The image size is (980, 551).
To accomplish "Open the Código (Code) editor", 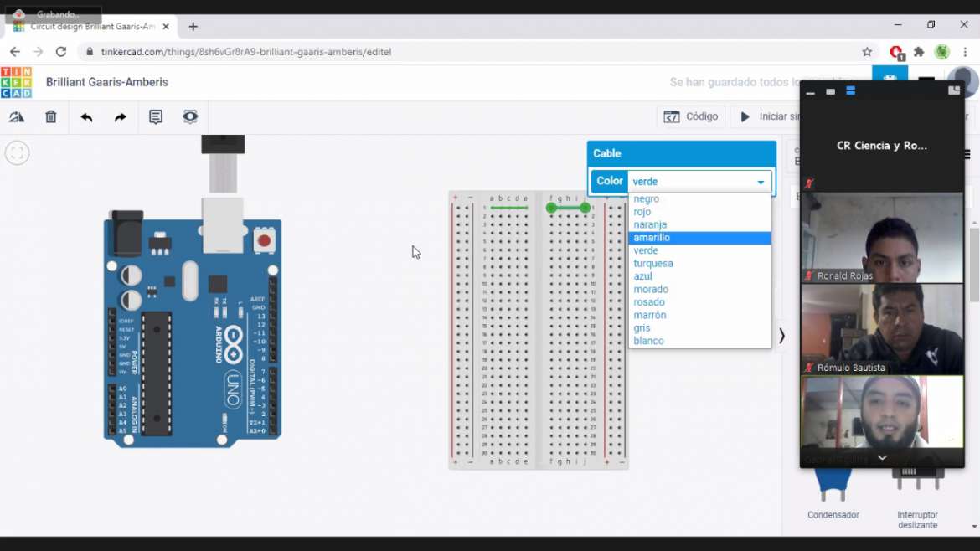I will [x=692, y=116].
